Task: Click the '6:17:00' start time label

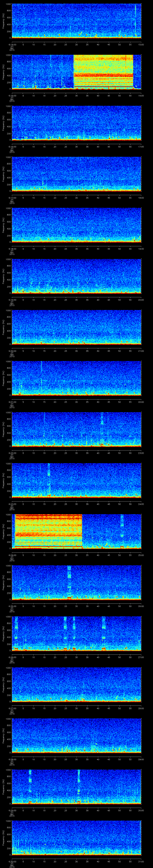Action: (x=12, y=197)
